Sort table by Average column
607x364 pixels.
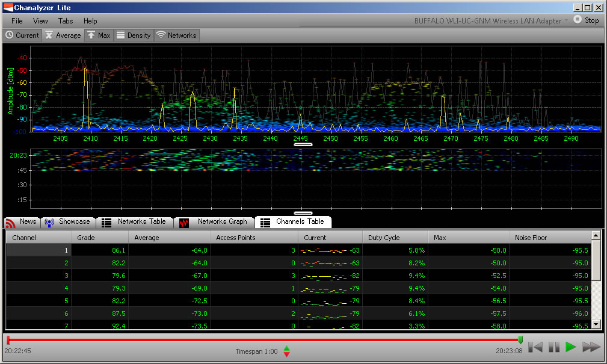point(169,238)
